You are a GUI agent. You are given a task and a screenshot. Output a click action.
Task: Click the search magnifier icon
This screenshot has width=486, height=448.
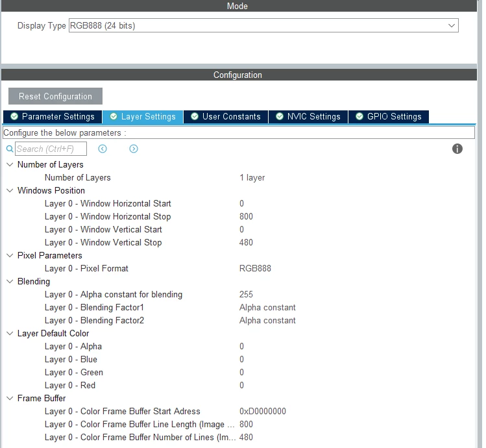[10, 149]
